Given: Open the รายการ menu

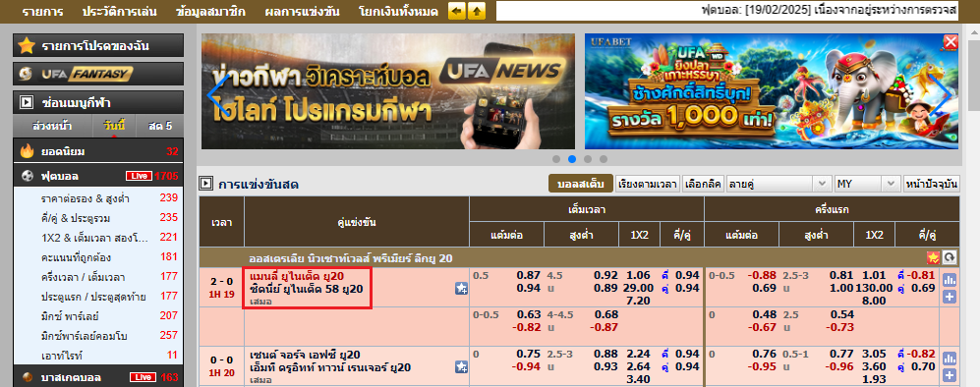Looking at the screenshot, I should (x=42, y=11).
